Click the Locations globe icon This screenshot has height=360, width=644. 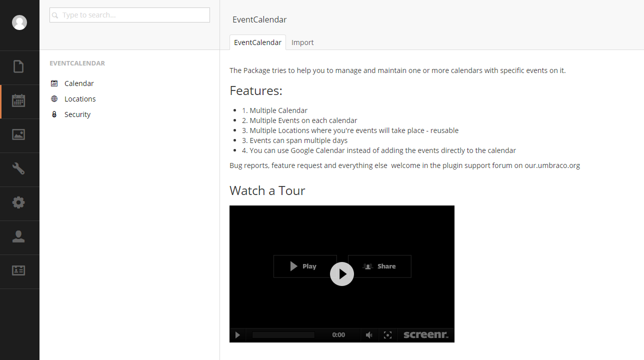click(54, 99)
